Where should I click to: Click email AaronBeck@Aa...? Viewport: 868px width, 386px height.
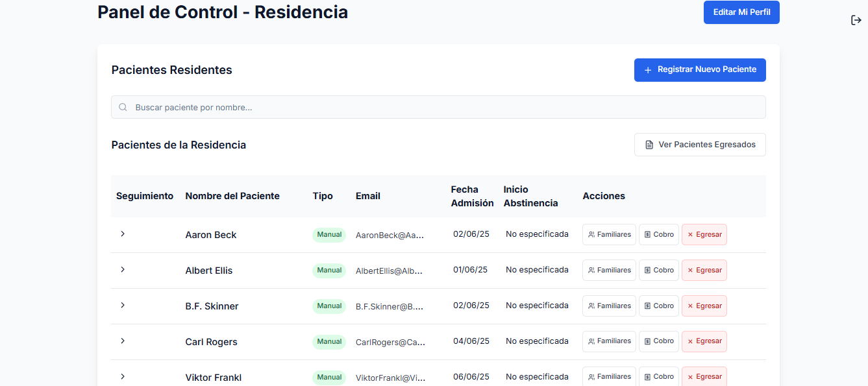[390, 235]
